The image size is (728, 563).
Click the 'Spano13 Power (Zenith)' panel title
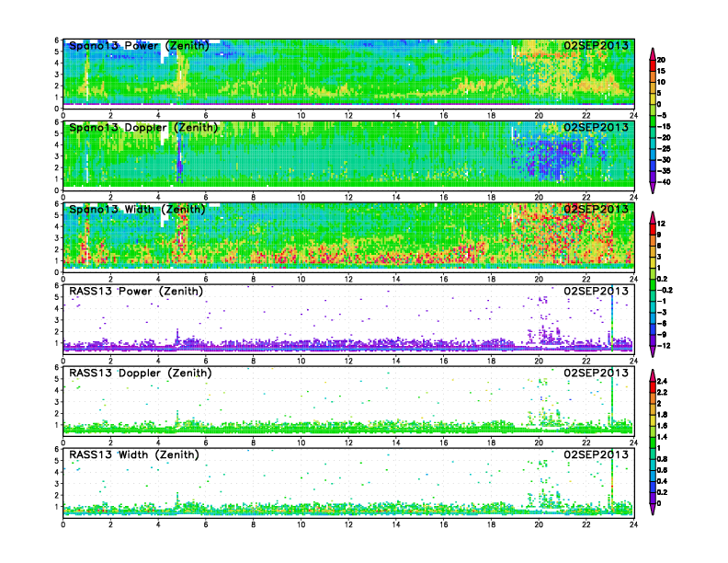tap(139, 45)
